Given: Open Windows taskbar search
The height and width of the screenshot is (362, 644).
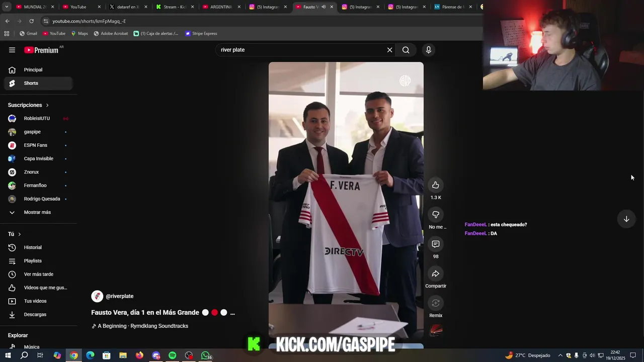Looking at the screenshot, I should click(x=24, y=355).
